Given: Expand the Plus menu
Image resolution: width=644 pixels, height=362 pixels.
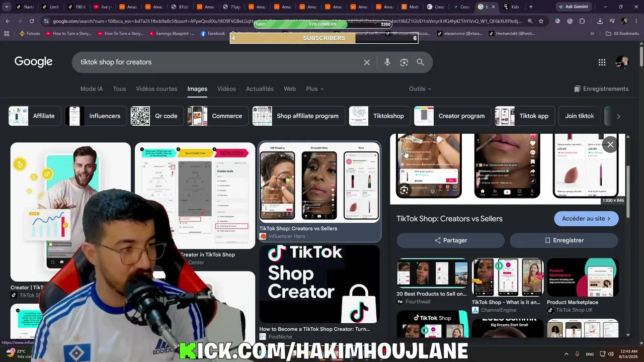Looking at the screenshot, I should click(x=315, y=89).
